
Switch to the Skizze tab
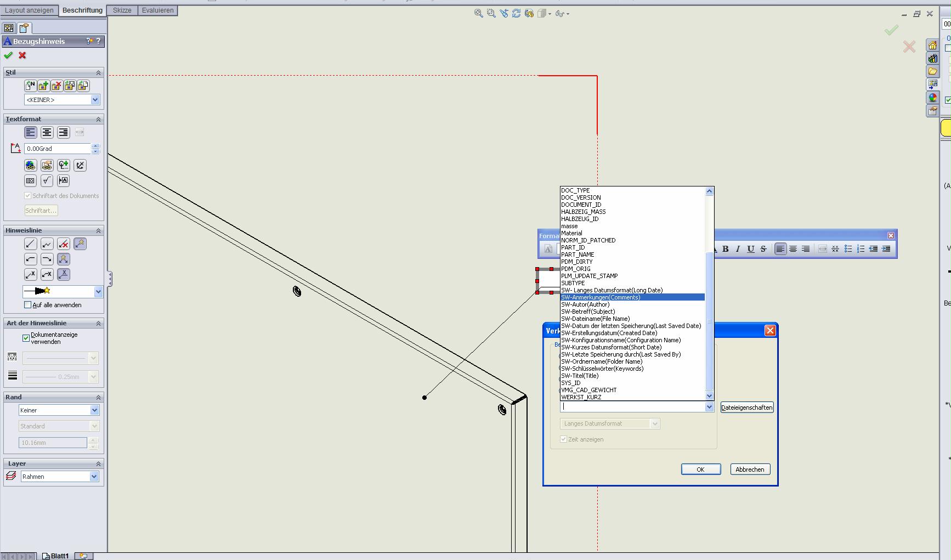click(122, 10)
